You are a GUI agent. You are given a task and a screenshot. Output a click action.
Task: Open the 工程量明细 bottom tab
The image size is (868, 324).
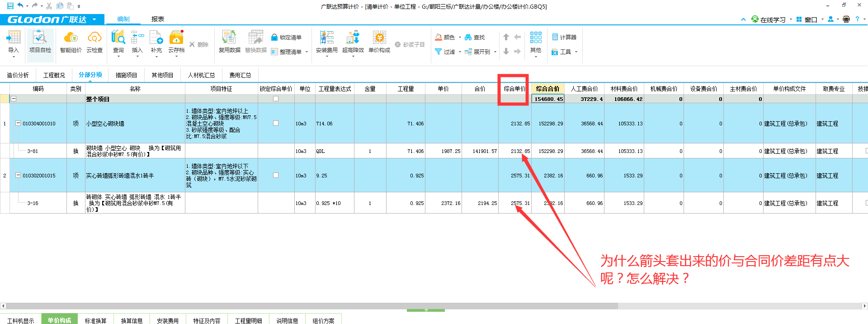tap(248, 320)
